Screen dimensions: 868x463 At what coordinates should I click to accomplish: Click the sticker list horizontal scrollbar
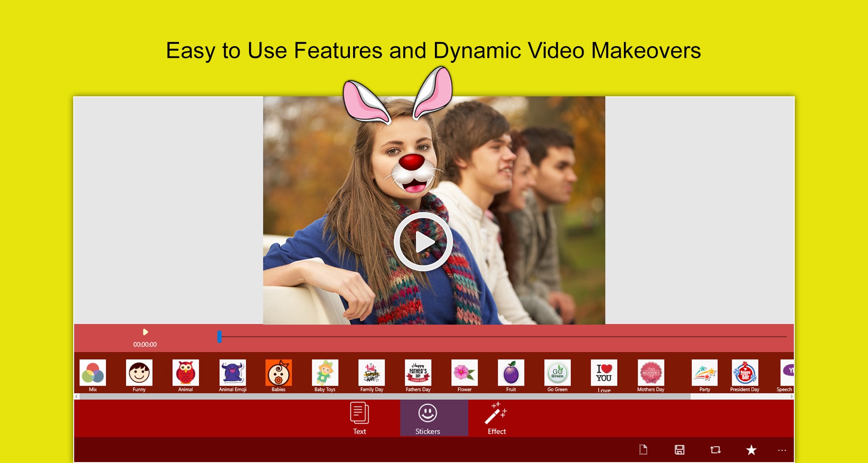385,397
